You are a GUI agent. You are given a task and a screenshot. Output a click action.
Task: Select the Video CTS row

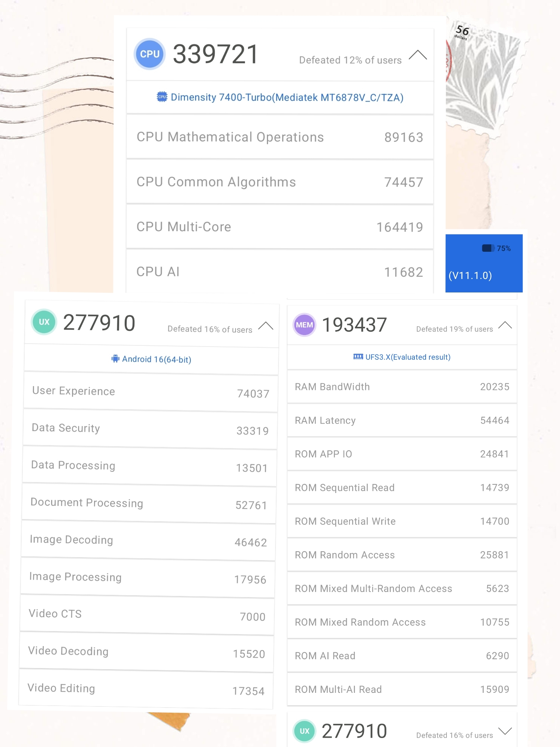tap(147, 615)
